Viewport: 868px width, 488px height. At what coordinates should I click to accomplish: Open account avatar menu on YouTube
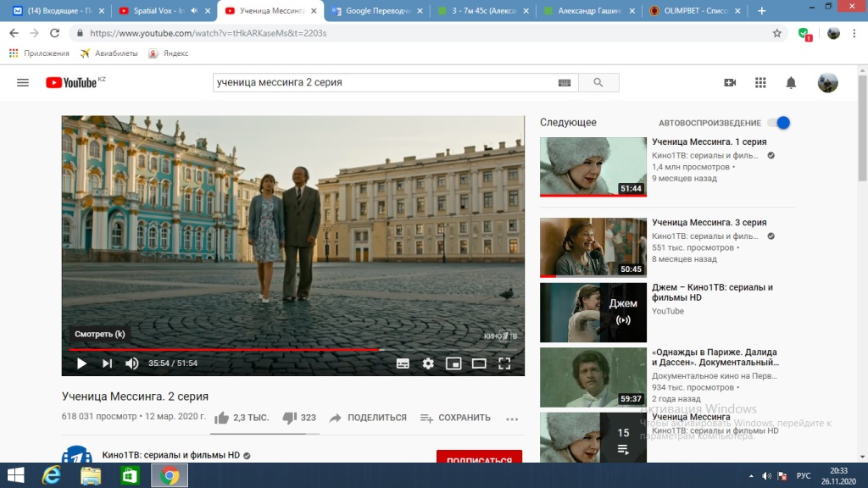pos(827,82)
